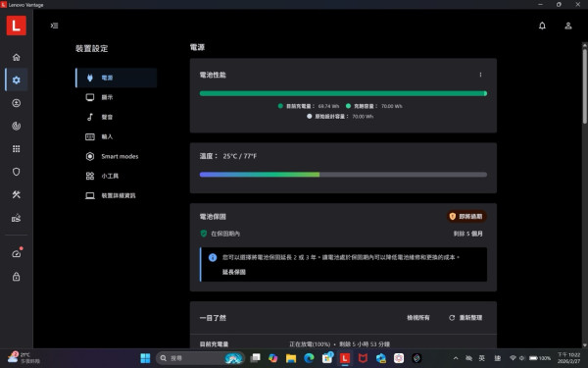
Task: Open Microsoft Store in taskbar
Action: 327,358
